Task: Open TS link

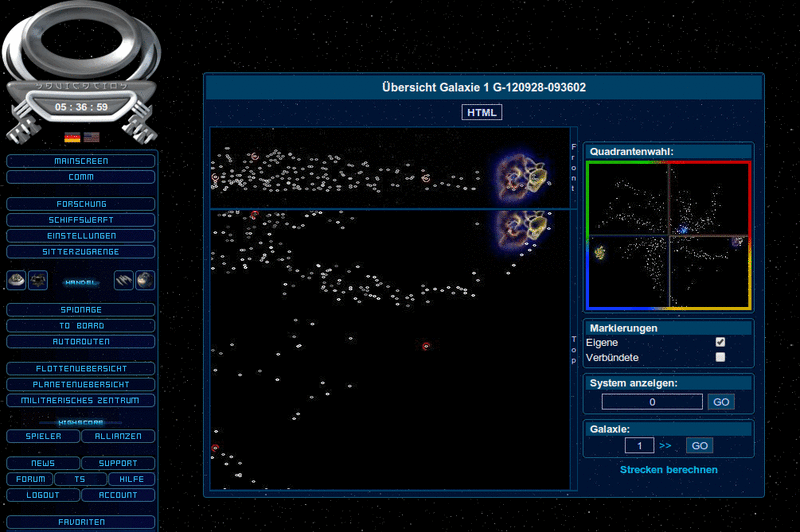Action: [80, 479]
